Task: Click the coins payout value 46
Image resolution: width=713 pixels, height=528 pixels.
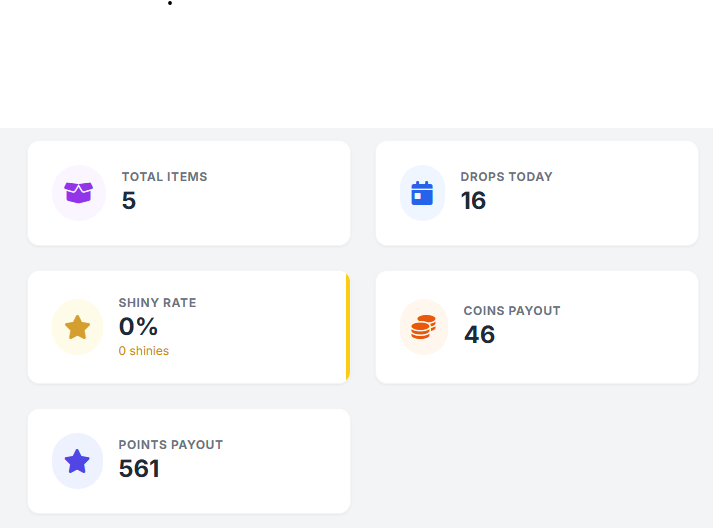Action: click(x=480, y=335)
